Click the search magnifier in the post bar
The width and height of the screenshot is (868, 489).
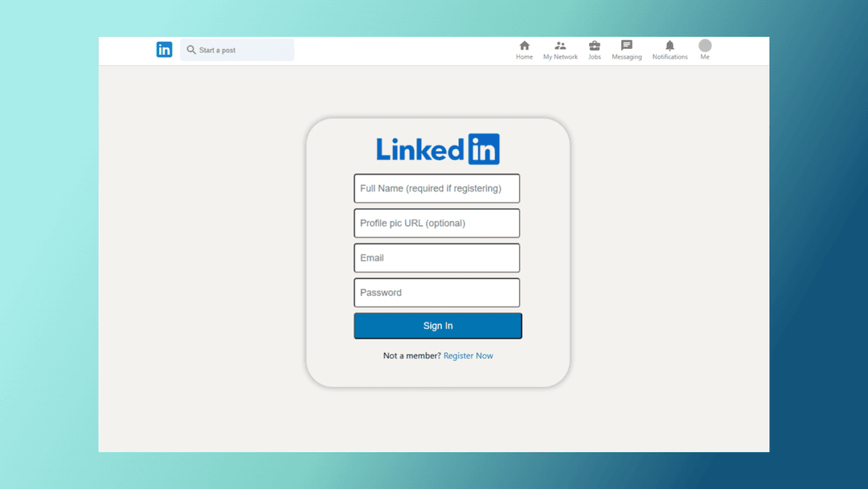pos(191,50)
